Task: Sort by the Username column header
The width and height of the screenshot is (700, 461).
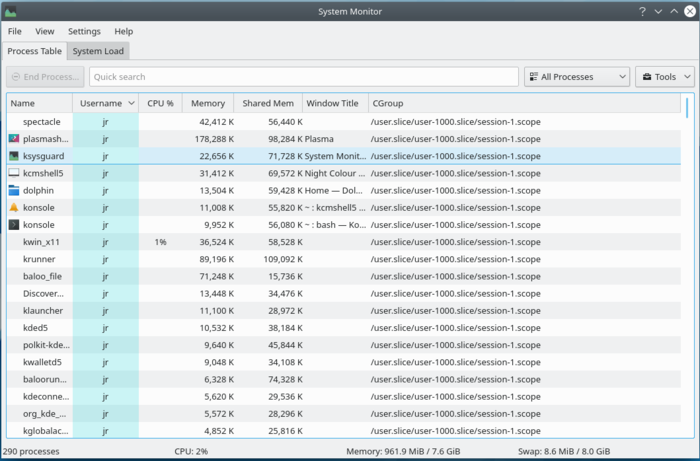Action: 105,103
